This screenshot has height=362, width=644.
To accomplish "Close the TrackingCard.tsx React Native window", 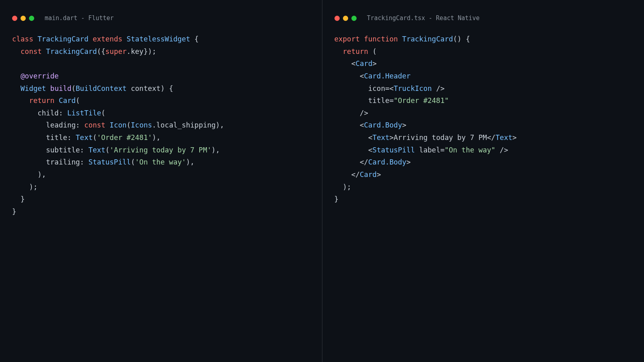I will (x=337, y=18).
